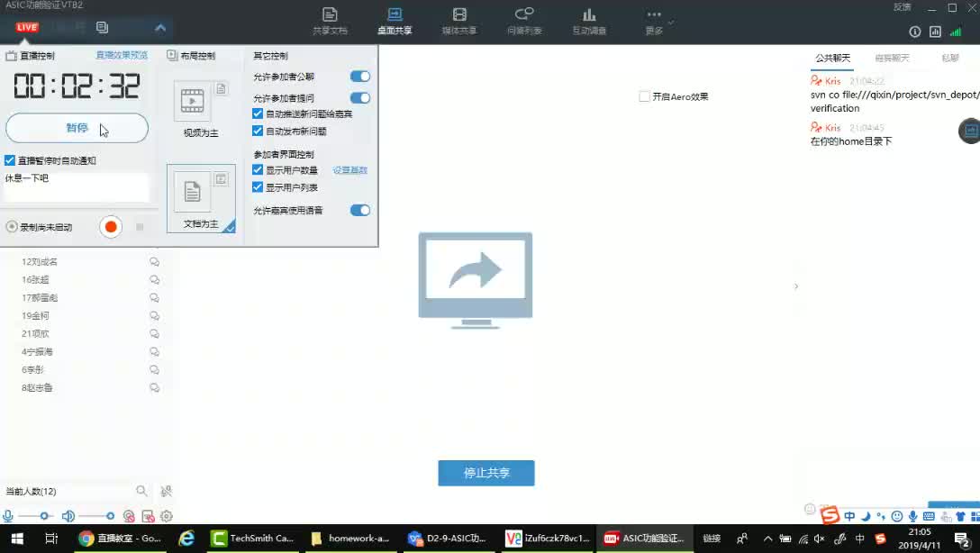980x553 pixels.
Task: Click the camera disabled icon at bottom
Action: [129, 516]
